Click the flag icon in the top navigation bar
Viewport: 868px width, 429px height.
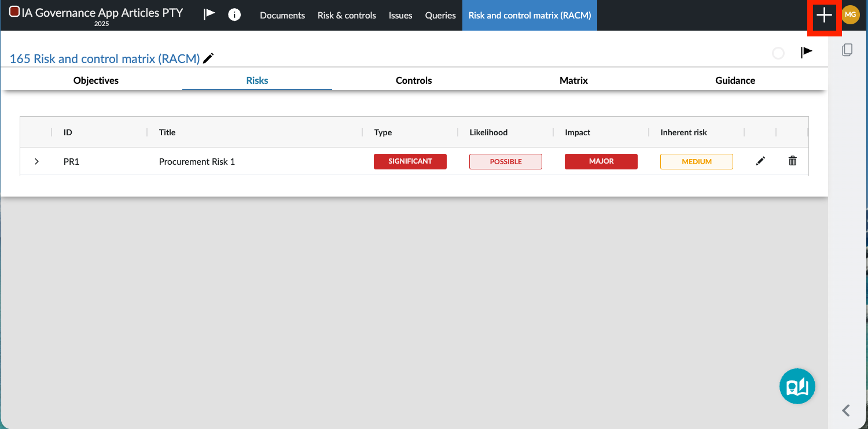coord(209,15)
